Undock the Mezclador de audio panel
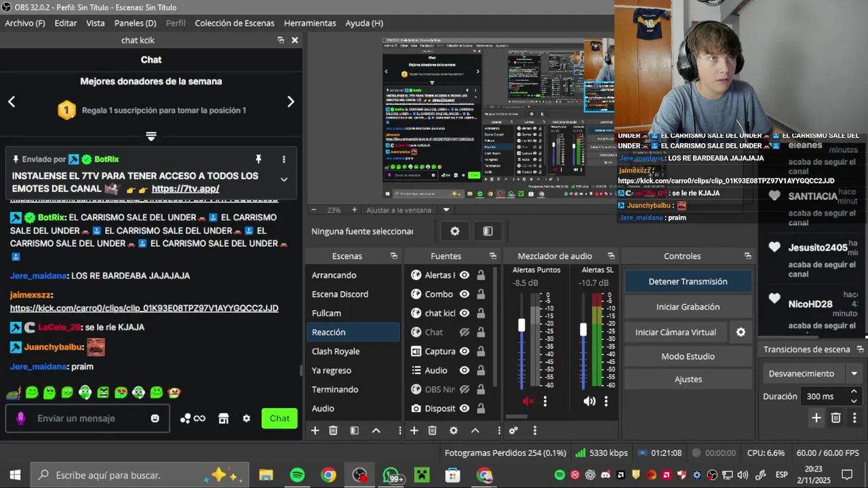868x488 pixels. (x=611, y=256)
